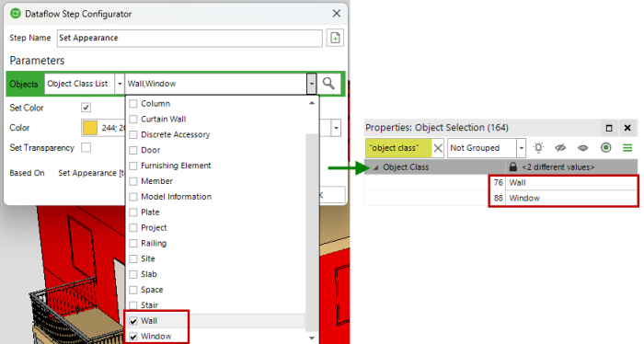Viewport: 644px width, 344px height.
Task: Click the crossed-out eye hide icon
Action: point(560,148)
